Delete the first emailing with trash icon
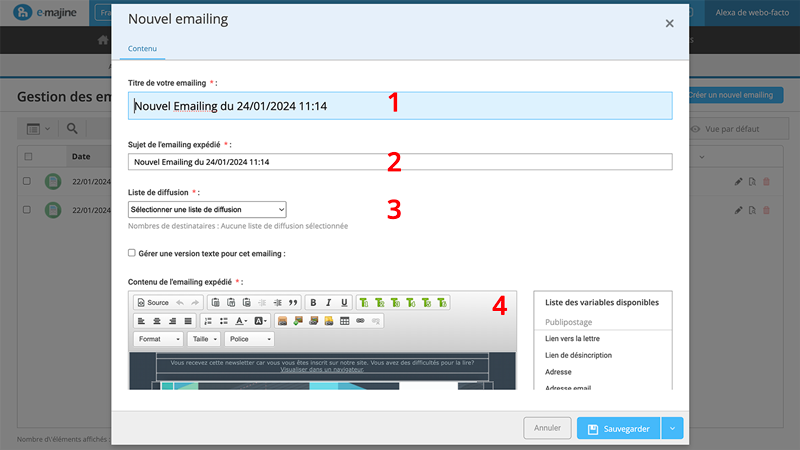This screenshot has height=450, width=800. click(x=766, y=182)
